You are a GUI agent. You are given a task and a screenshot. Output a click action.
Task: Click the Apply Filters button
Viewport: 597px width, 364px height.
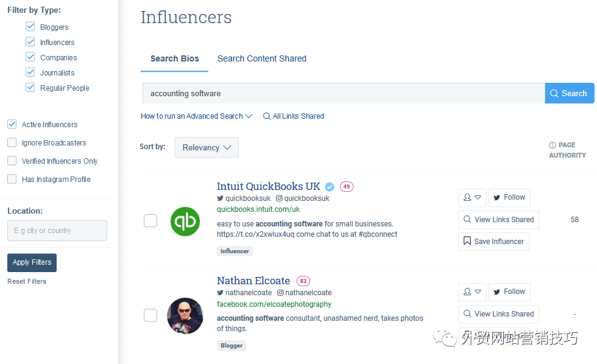[x=32, y=262]
